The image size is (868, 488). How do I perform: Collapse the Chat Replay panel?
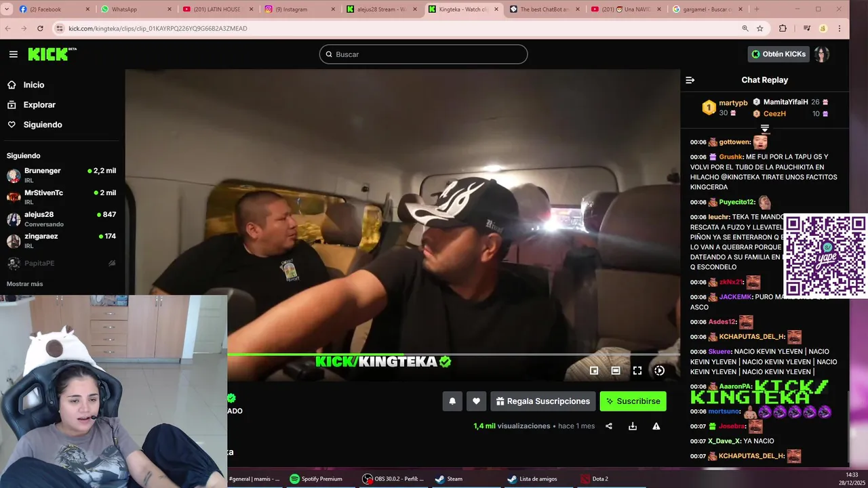(x=690, y=80)
